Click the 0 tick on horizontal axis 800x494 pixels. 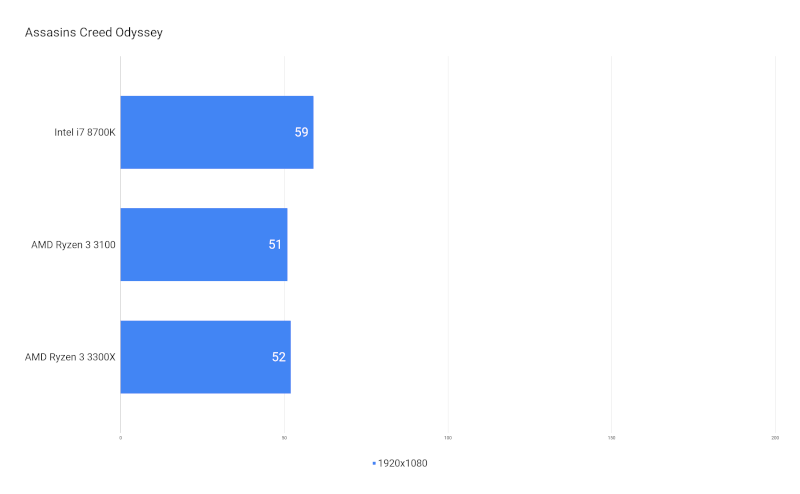pyautogui.click(x=121, y=438)
